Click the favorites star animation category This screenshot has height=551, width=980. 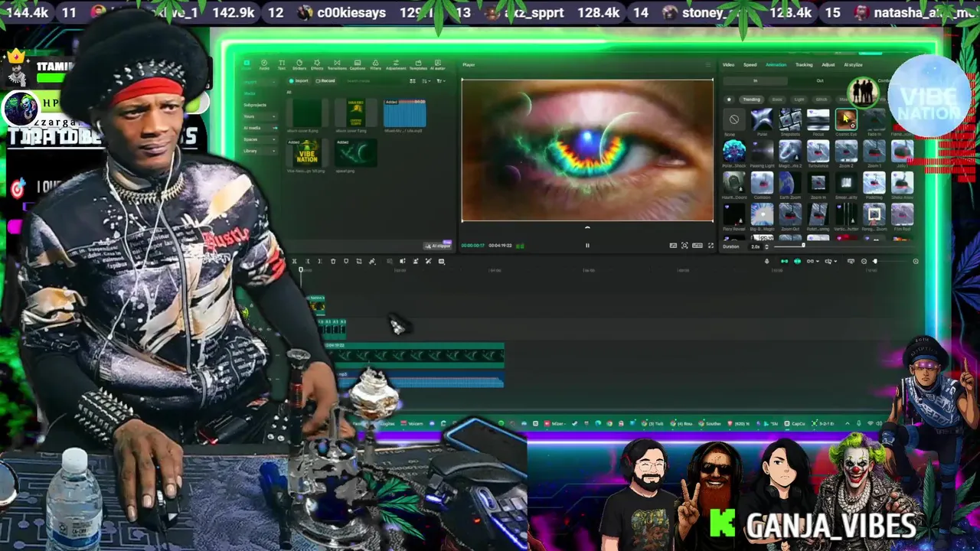729,99
